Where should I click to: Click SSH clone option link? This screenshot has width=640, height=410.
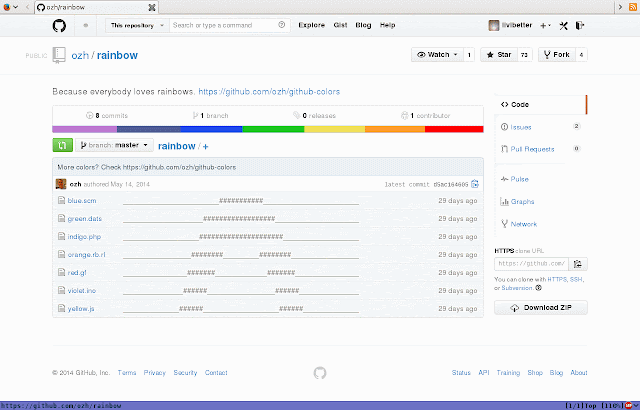576,279
